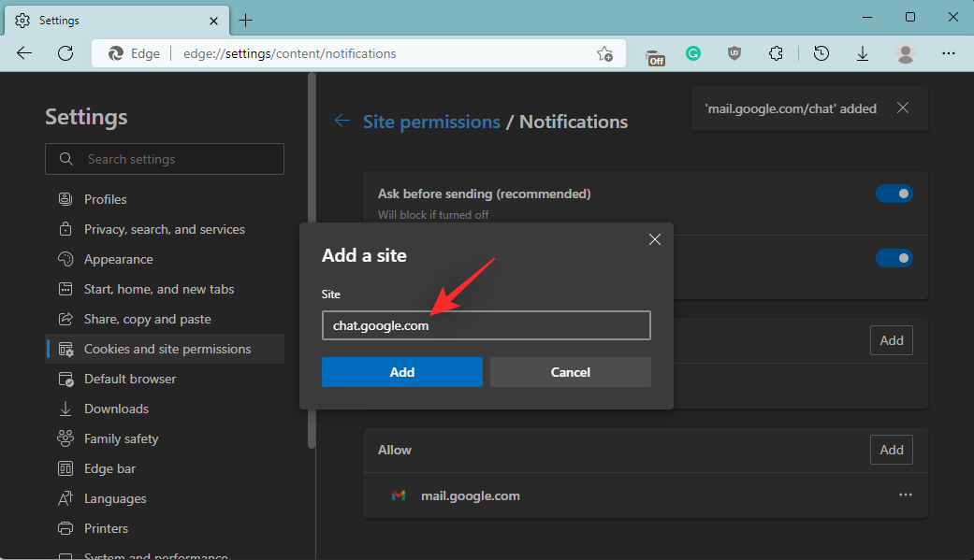
Task: Go back using Site permissions arrow
Action: coord(342,122)
